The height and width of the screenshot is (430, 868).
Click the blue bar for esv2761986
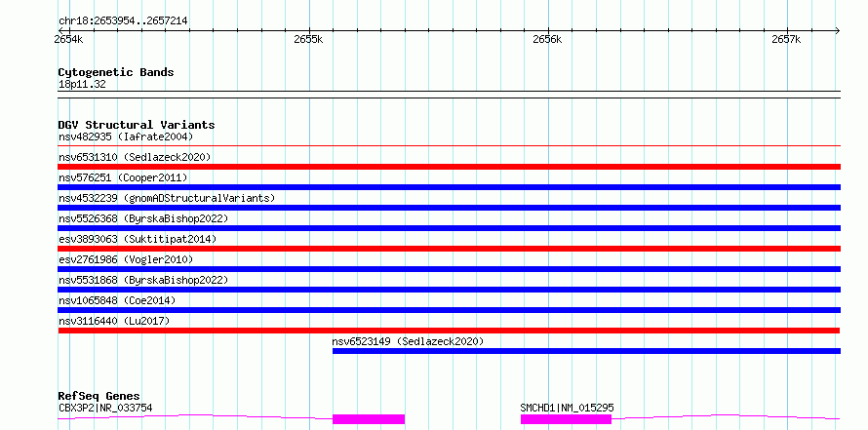tap(449, 269)
